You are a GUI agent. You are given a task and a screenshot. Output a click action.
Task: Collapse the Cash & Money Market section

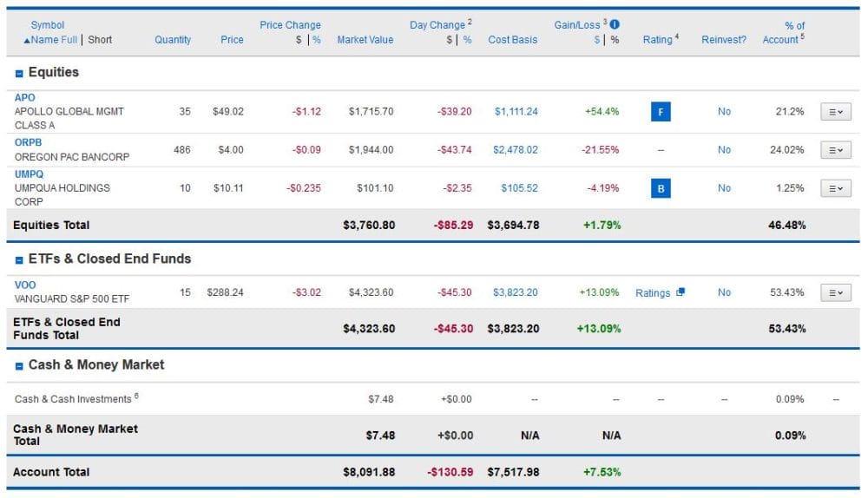pos(19,365)
